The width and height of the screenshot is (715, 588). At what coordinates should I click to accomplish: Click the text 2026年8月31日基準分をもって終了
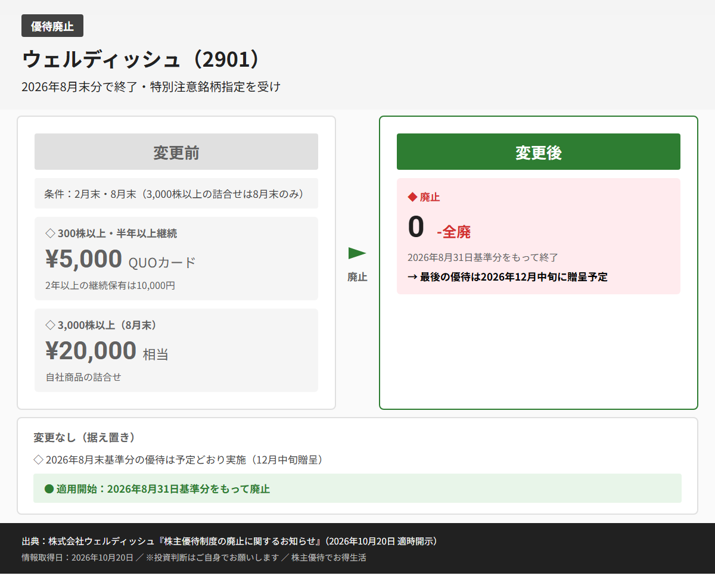pyautogui.click(x=483, y=257)
